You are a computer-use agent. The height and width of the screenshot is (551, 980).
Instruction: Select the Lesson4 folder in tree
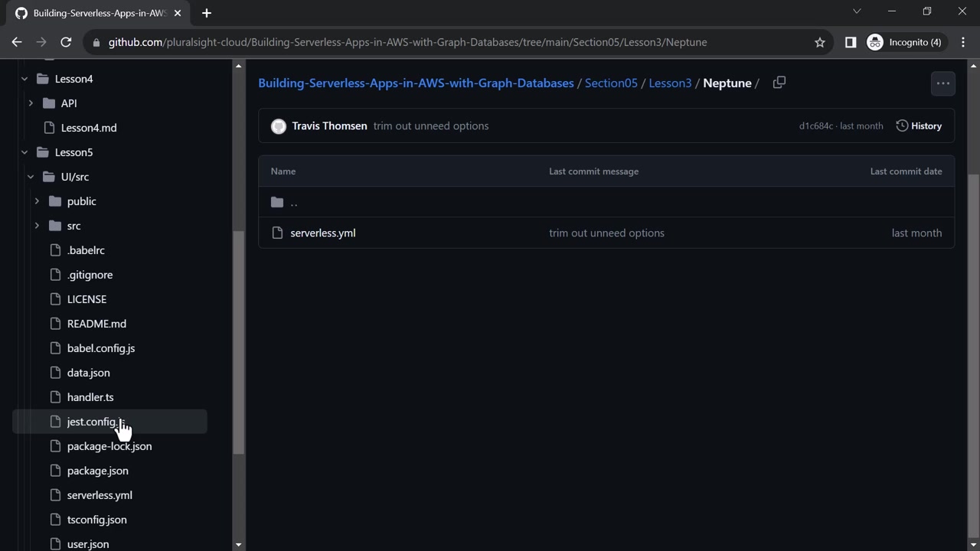coord(74,79)
